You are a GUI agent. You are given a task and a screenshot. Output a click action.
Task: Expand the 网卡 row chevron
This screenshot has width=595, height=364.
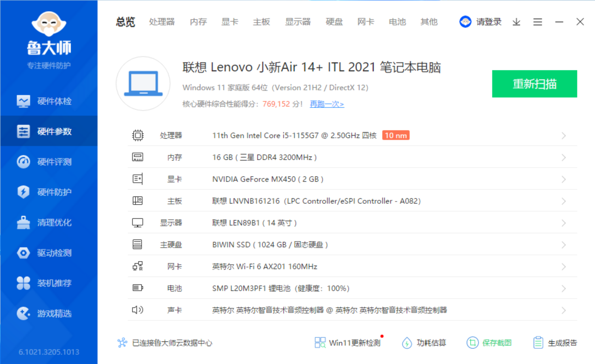pyautogui.click(x=563, y=267)
